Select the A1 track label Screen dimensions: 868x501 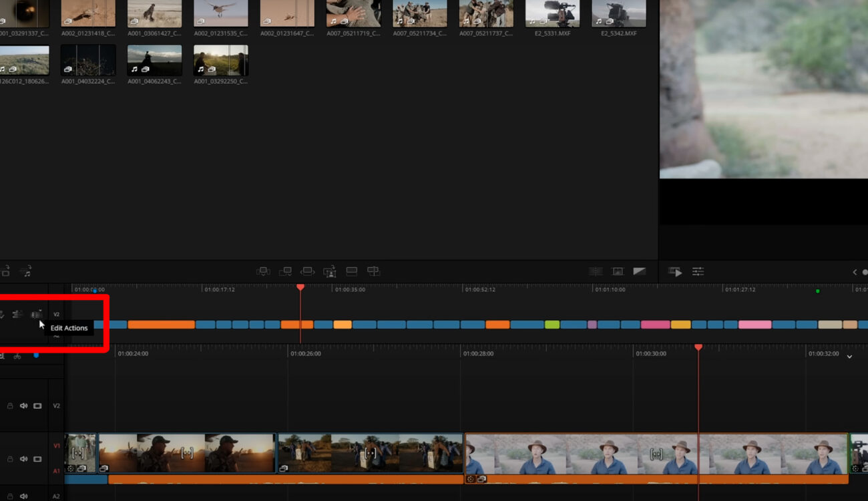(x=56, y=471)
